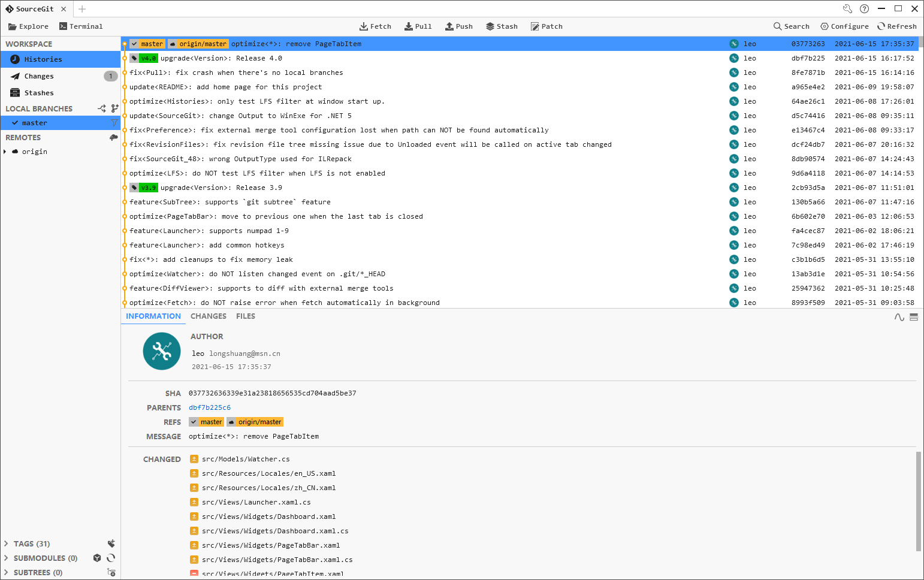Toggle the filter on master branch

tap(114, 123)
